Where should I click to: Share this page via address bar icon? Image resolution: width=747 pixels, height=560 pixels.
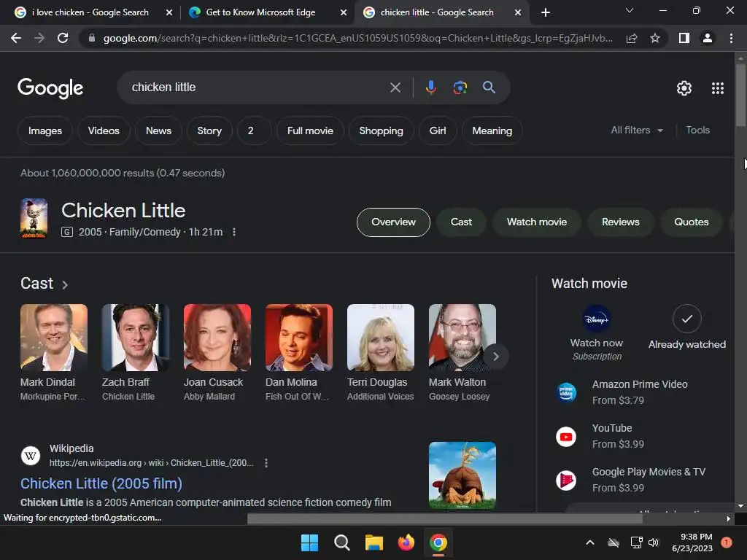click(632, 38)
